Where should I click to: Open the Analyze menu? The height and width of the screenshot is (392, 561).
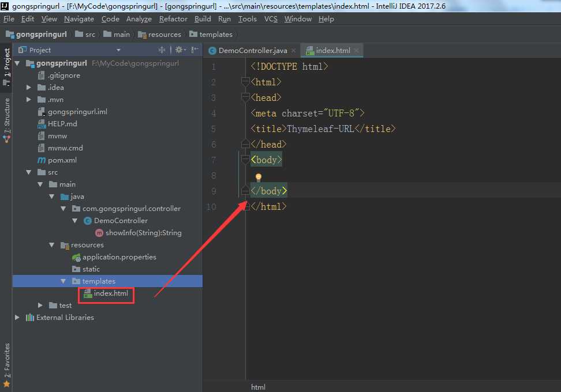pyautogui.click(x=139, y=19)
